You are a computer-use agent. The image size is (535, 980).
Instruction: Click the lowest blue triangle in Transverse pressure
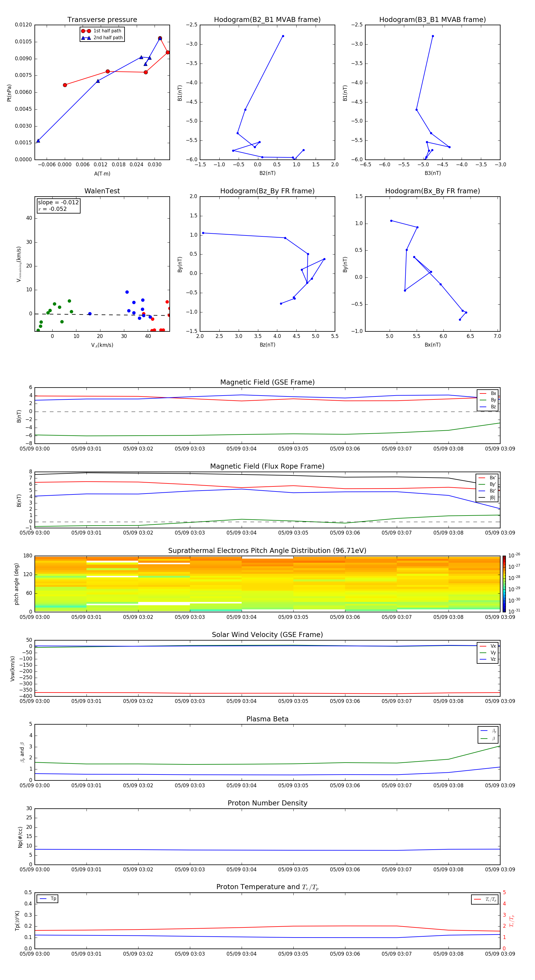(38, 141)
